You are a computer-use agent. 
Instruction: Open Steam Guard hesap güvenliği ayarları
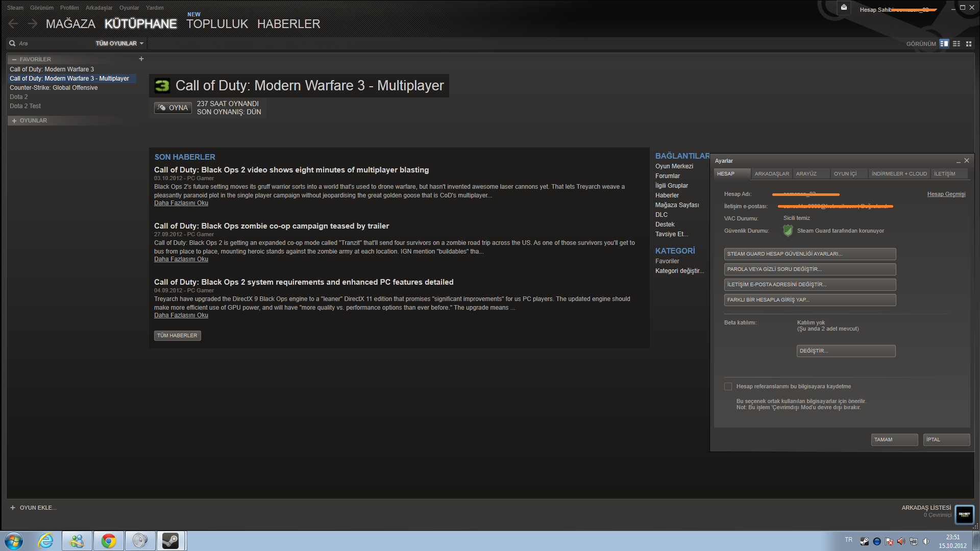tap(810, 254)
